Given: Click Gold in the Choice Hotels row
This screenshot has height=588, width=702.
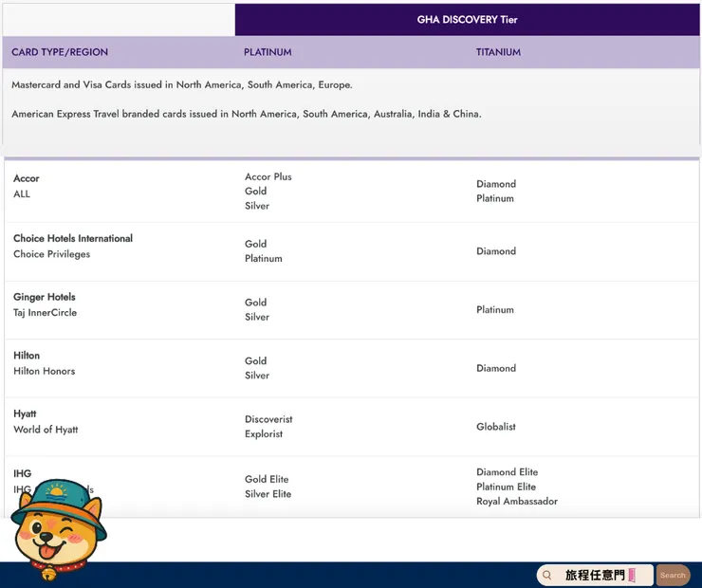Looking at the screenshot, I should click(x=255, y=244).
